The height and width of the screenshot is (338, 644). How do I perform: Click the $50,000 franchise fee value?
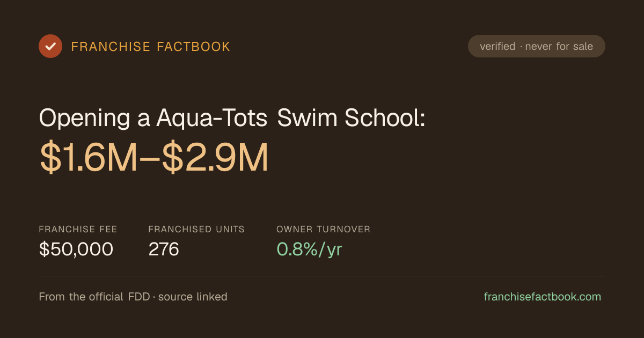(x=76, y=249)
